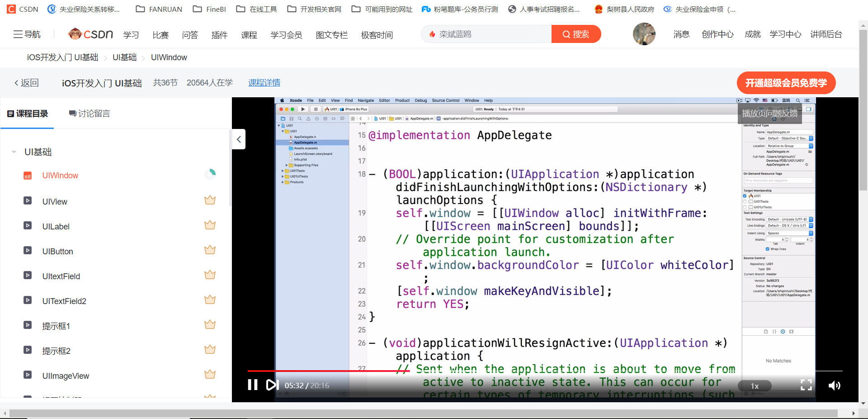
Task: Play the UIView lesson
Action: 55,202
